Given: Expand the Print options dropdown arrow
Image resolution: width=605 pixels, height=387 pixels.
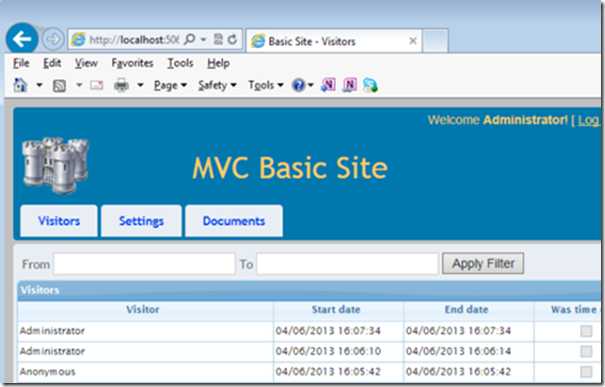Looking at the screenshot, I should coord(140,84).
